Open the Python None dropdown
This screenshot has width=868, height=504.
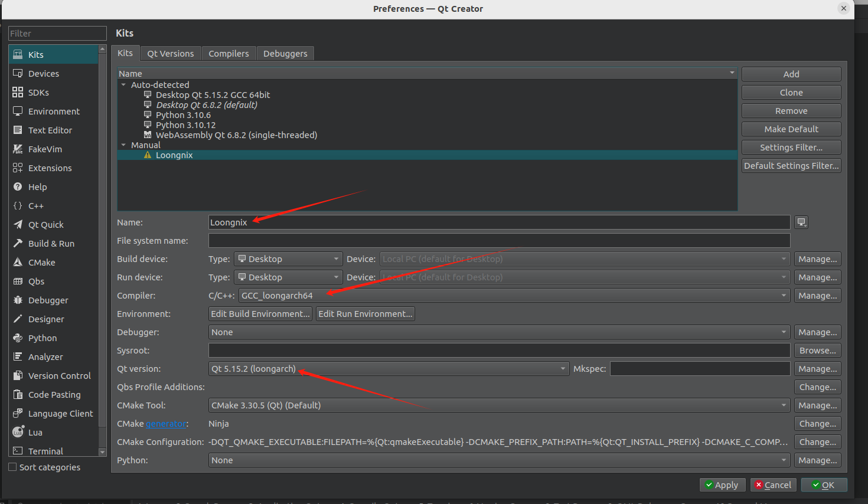(500, 460)
